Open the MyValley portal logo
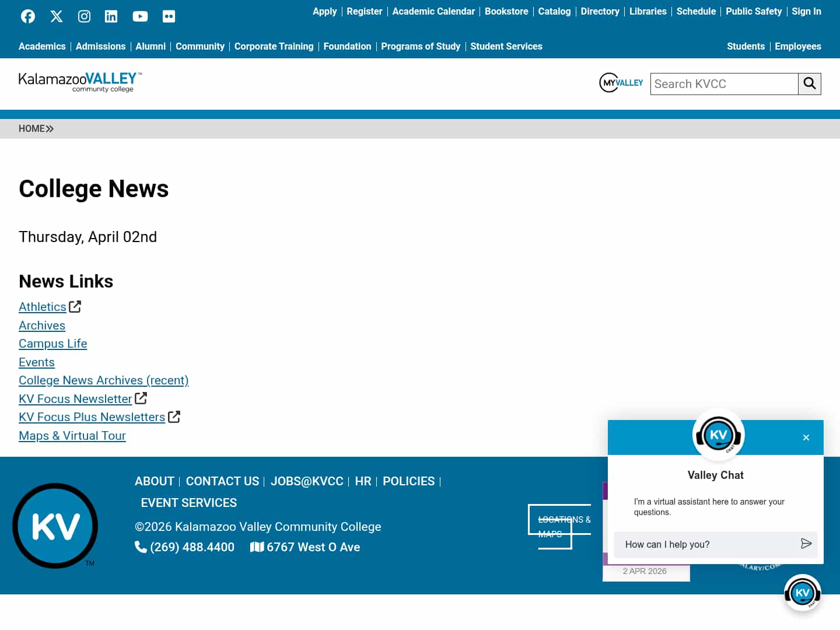The height and width of the screenshot is (630, 840). [621, 82]
